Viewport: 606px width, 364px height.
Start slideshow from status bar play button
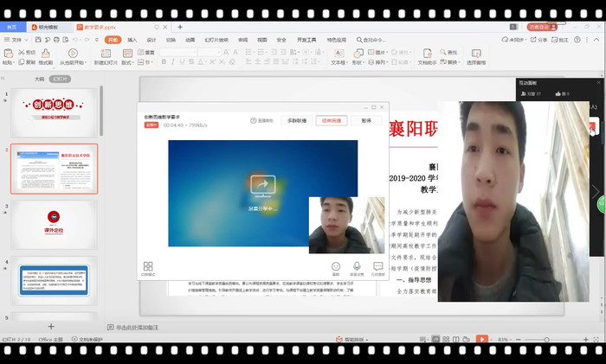tap(481, 339)
